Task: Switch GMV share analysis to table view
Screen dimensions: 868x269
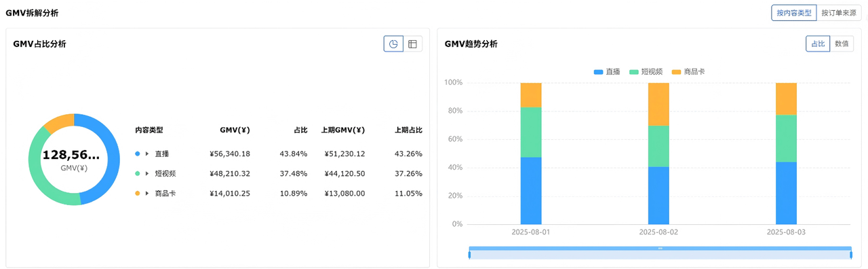Action: click(x=412, y=44)
